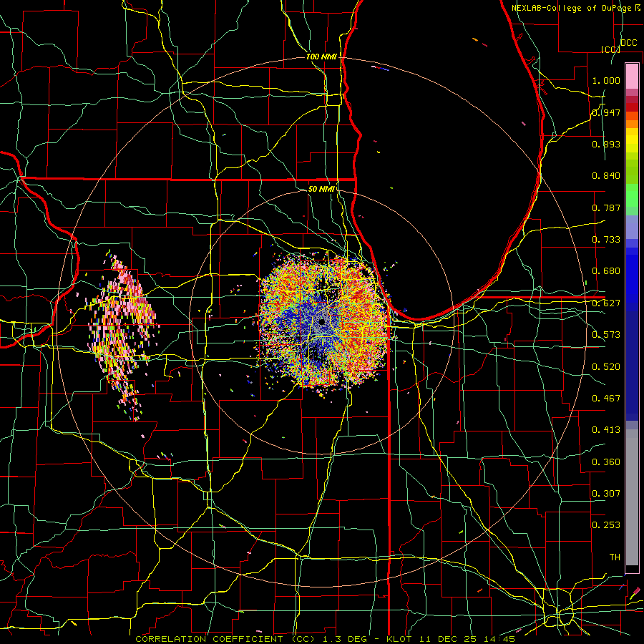Select the 0.733 scale value
Image resolution: width=644 pixels, height=644 pixels.
(606, 240)
